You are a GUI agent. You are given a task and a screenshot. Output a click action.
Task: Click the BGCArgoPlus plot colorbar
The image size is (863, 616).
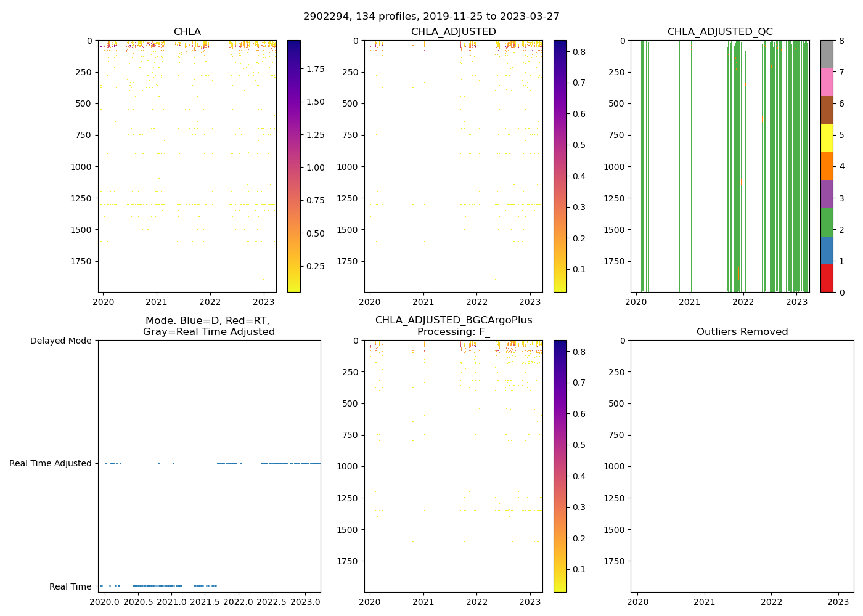coord(560,466)
